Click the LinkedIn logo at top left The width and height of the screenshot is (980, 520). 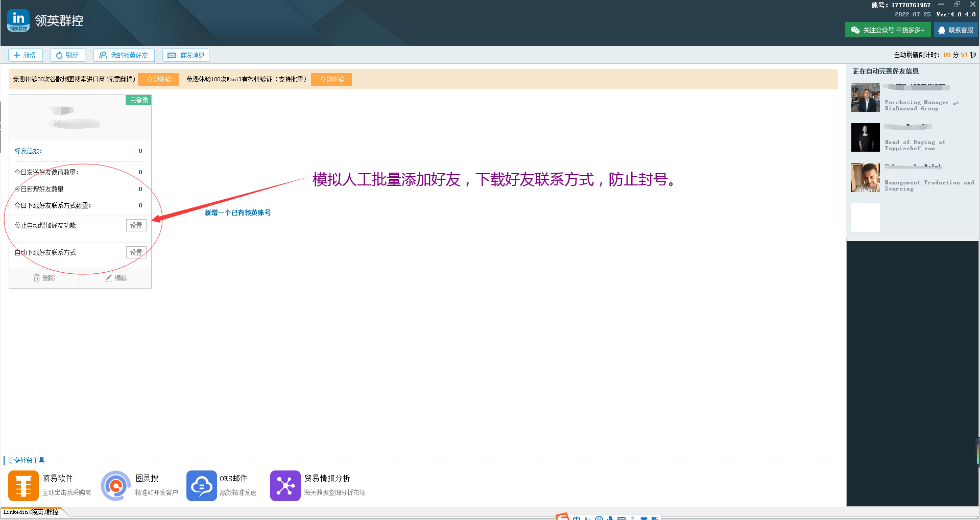(17, 20)
